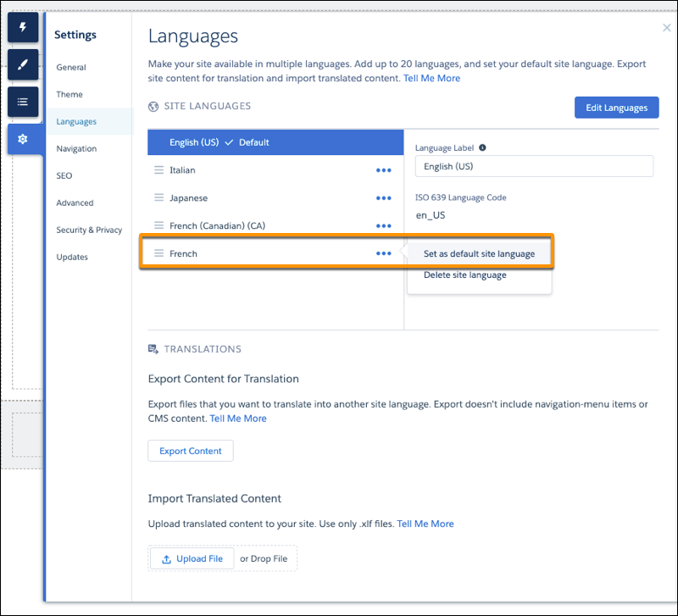Click the Edit Languages button
This screenshot has width=678, height=616.
click(617, 108)
